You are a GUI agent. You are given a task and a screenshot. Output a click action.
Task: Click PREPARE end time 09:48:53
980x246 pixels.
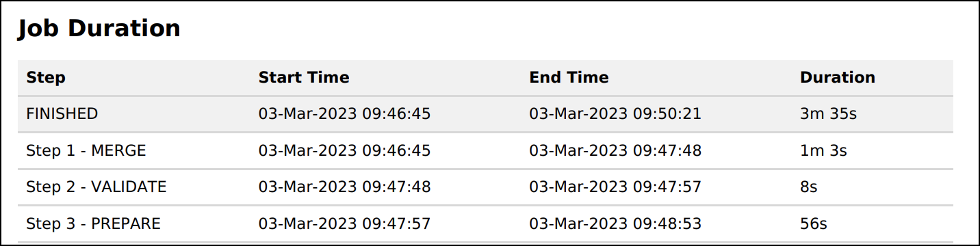click(x=615, y=224)
